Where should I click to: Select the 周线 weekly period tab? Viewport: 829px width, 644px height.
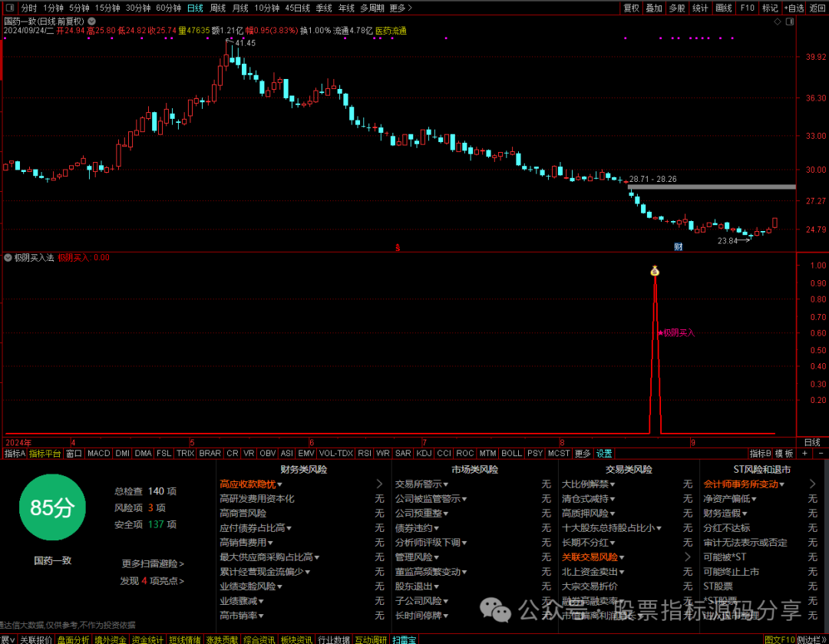[217, 8]
